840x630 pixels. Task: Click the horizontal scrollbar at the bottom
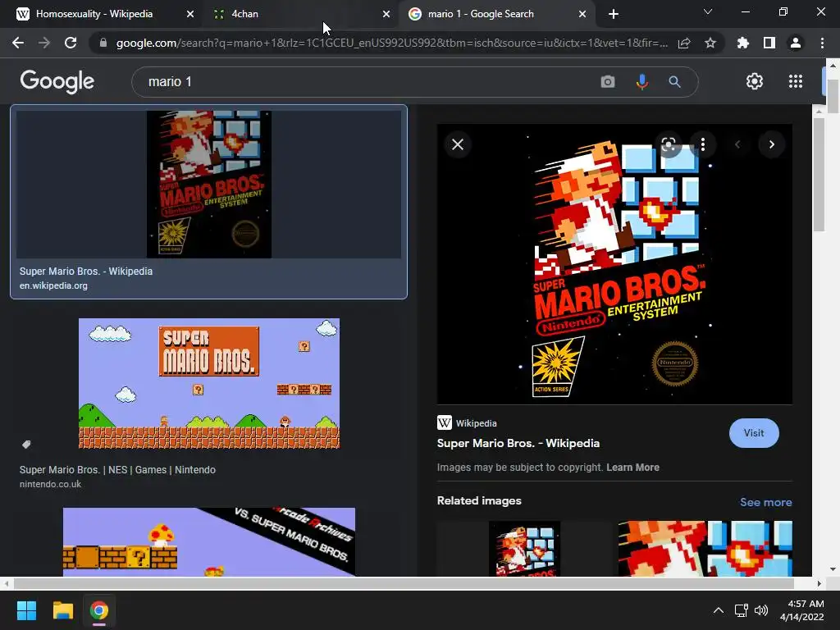(x=403, y=583)
